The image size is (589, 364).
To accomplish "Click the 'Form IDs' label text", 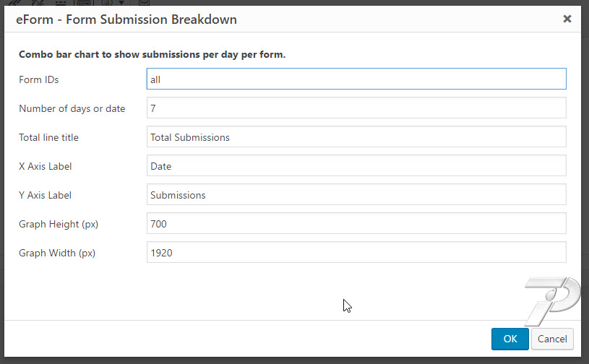I will point(39,79).
